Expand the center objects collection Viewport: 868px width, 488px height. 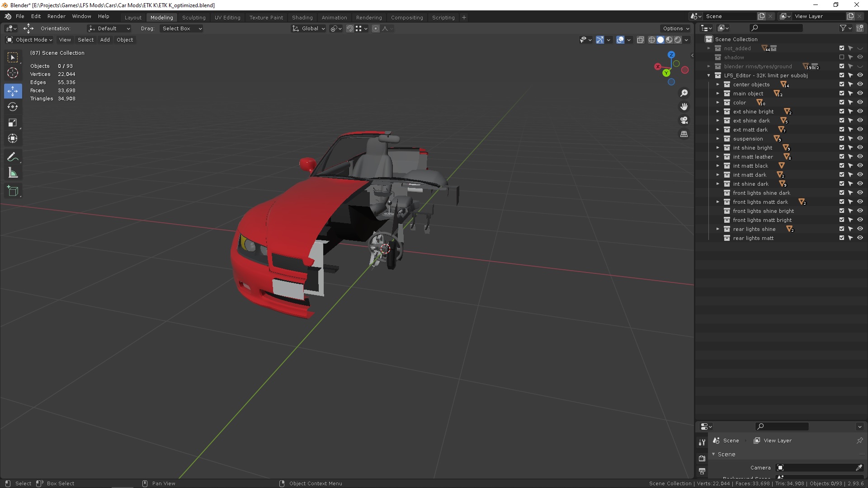tap(717, 84)
